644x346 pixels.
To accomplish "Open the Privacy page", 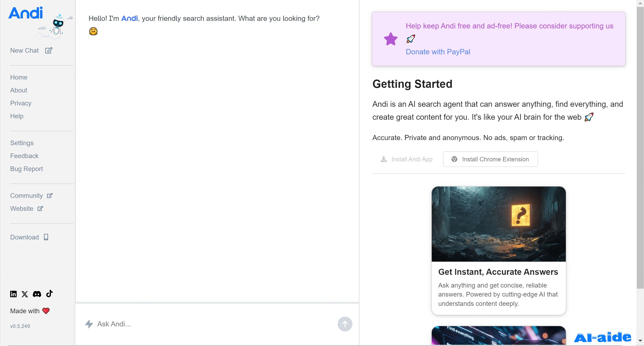I will coord(21,103).
